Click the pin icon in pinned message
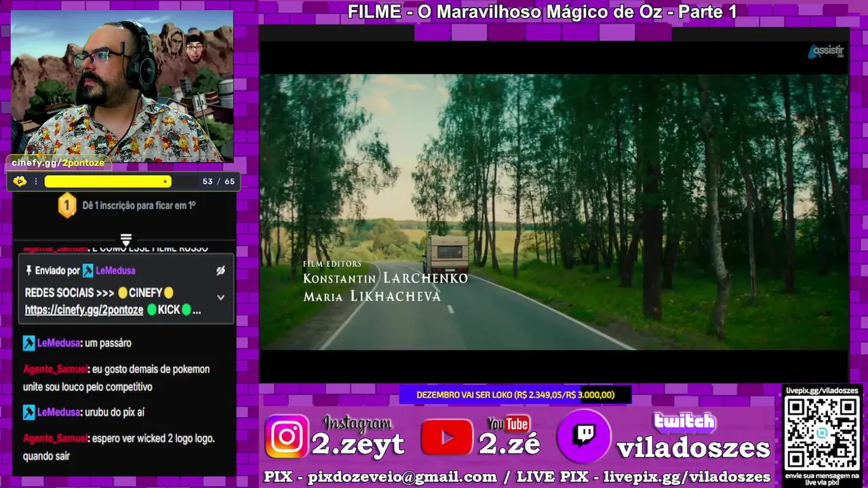Image resolution: width=868 pixels, height=488 pixels. (28, 270)
